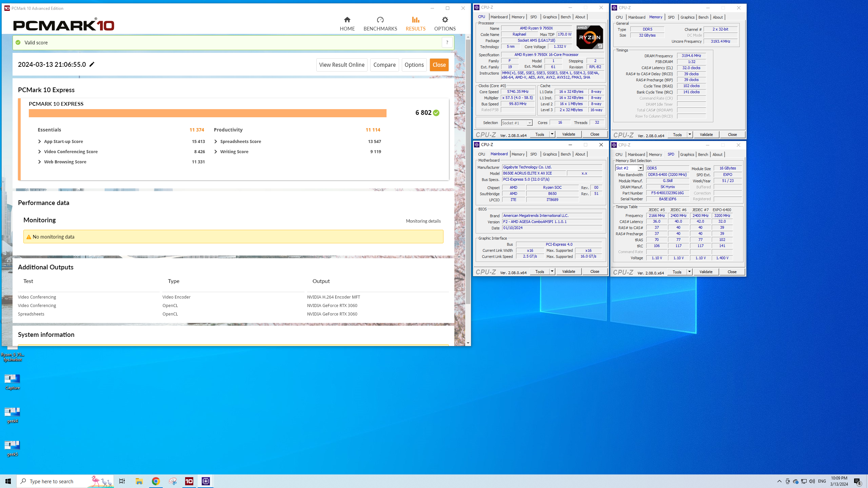The image size is (868, 488).
Task: Click the Essentials score 11 374
Action: click(197, 130)
